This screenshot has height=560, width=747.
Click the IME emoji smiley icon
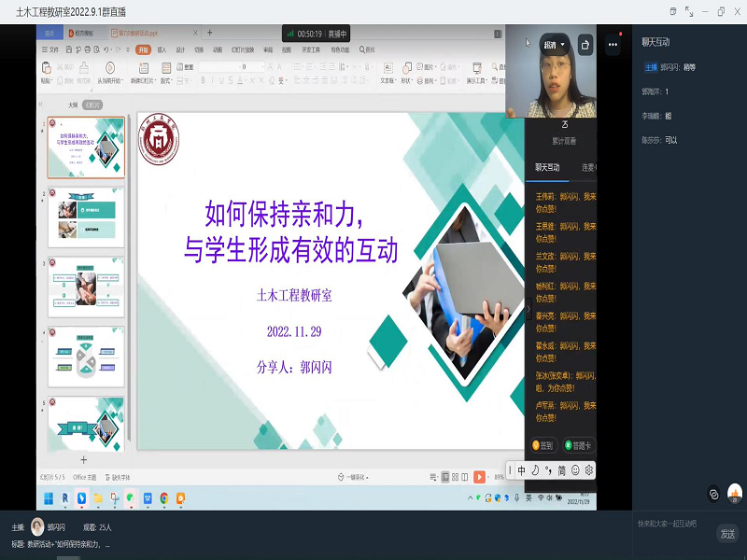tap(575, 470)
